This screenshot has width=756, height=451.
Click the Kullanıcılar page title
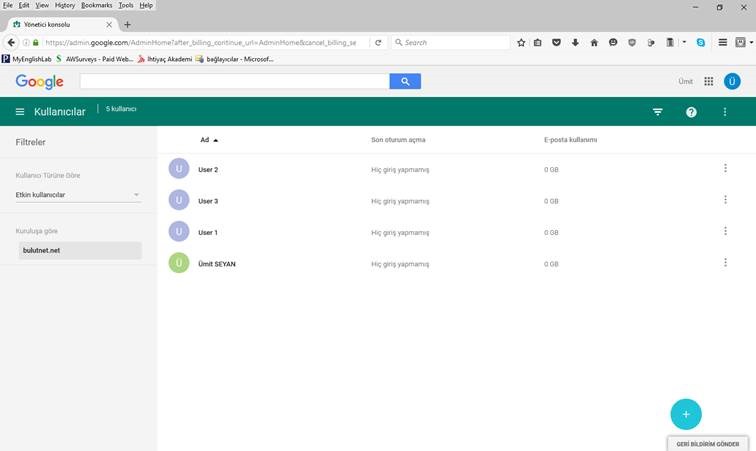60,111
